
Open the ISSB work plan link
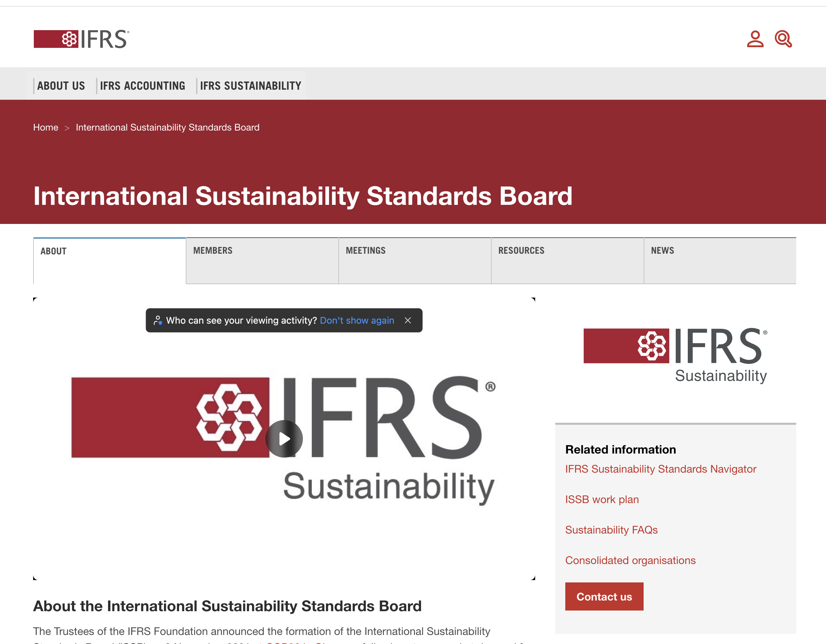[x=602, y=499]
